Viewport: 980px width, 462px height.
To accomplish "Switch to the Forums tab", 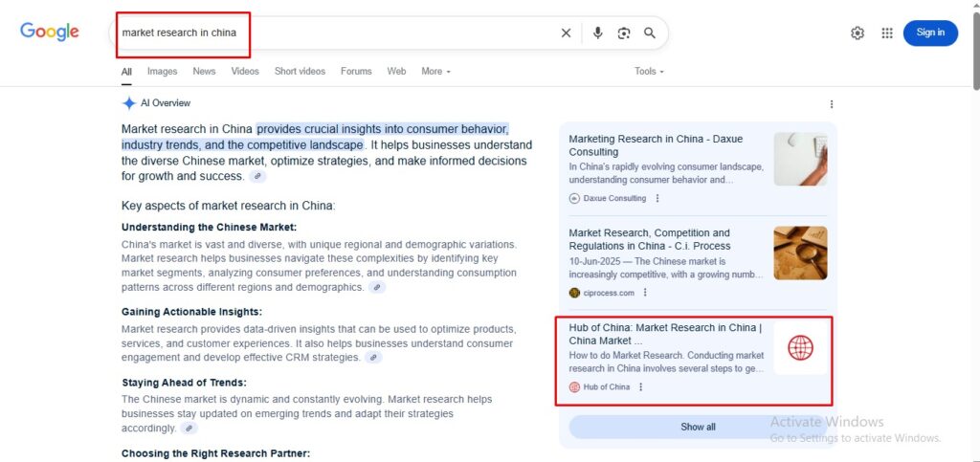I will click(x=356, y=71).
